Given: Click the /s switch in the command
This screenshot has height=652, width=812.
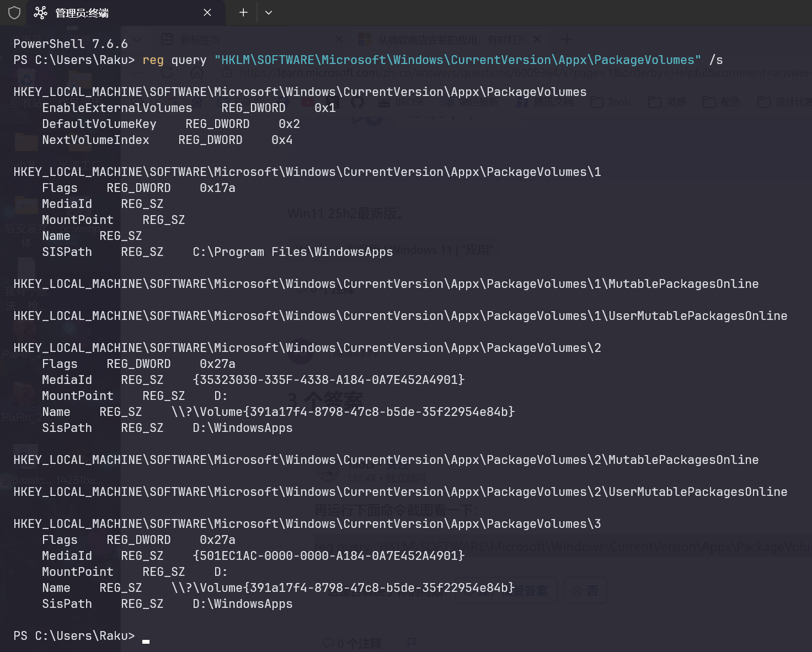Looking at the screenshot, I should tap(716, 60).
